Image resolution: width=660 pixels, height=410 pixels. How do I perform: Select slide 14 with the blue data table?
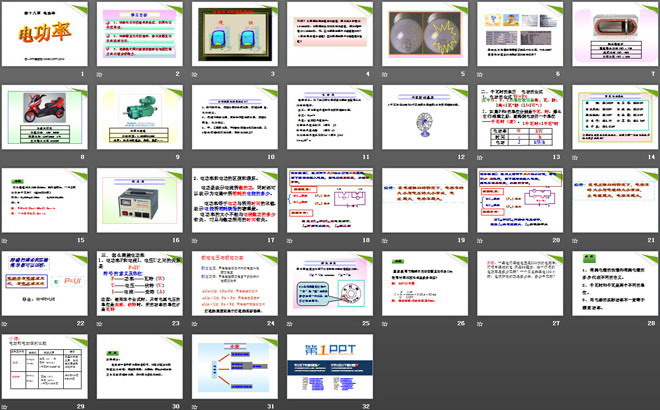click(x=611, y=117)
